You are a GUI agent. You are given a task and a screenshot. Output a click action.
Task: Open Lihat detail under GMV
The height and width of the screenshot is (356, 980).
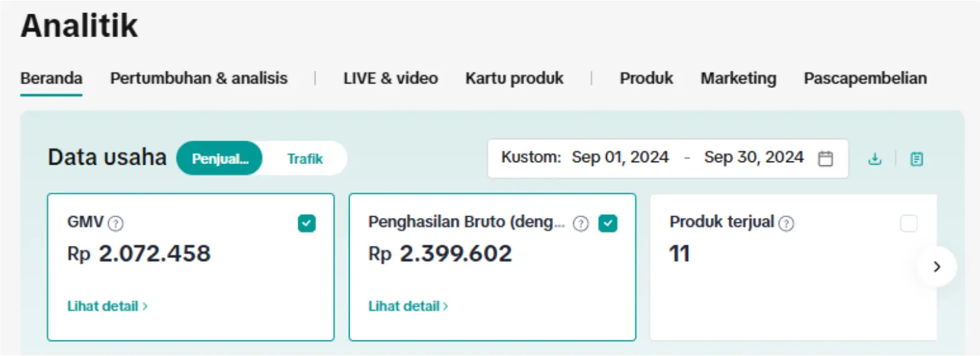107,306
